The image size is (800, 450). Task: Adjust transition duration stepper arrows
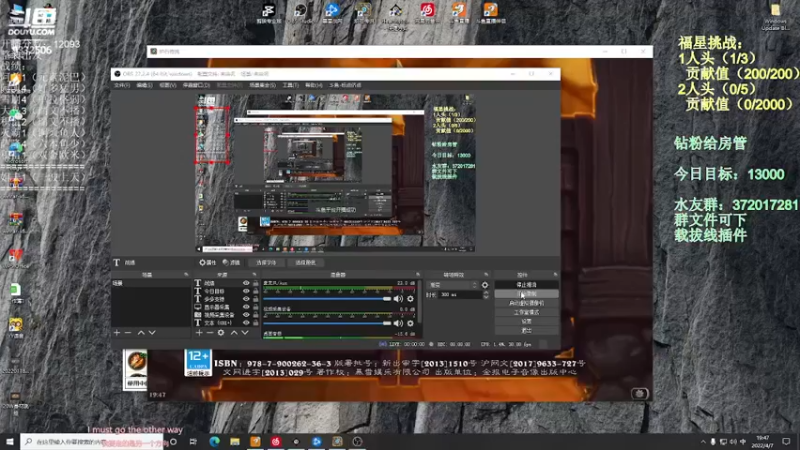485,295
